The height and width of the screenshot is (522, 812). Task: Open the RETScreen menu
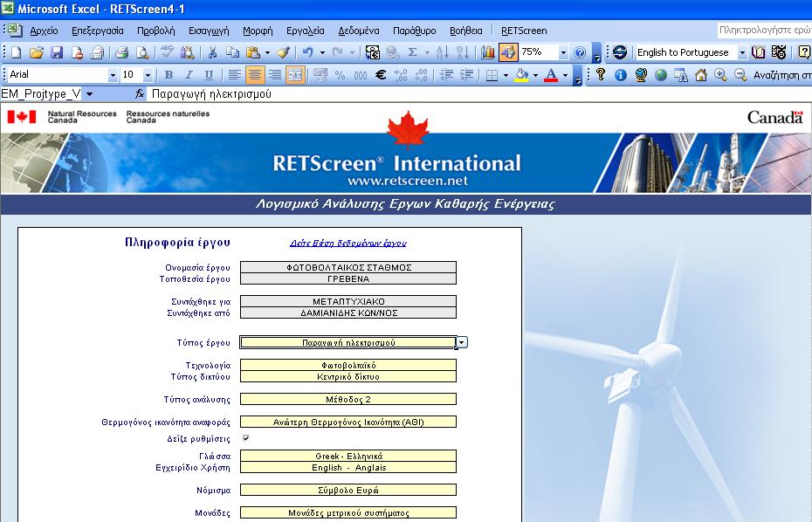point(524,31)
